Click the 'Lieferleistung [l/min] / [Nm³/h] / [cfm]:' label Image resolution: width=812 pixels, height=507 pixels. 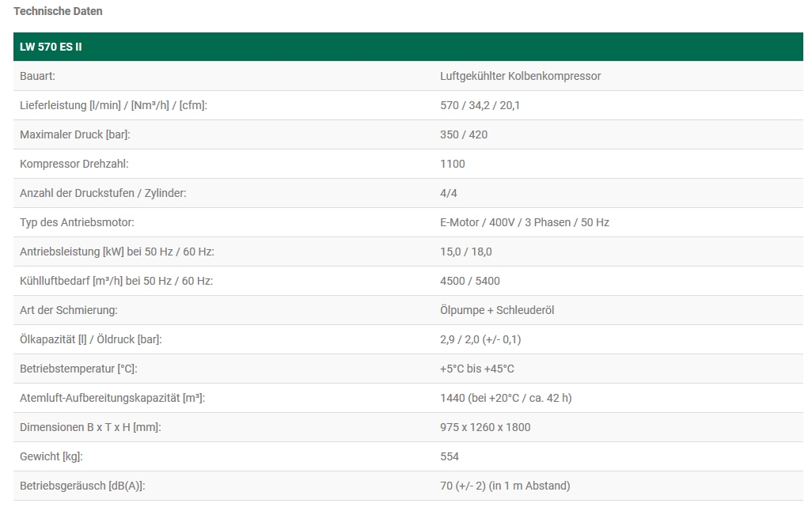(113, 105)
